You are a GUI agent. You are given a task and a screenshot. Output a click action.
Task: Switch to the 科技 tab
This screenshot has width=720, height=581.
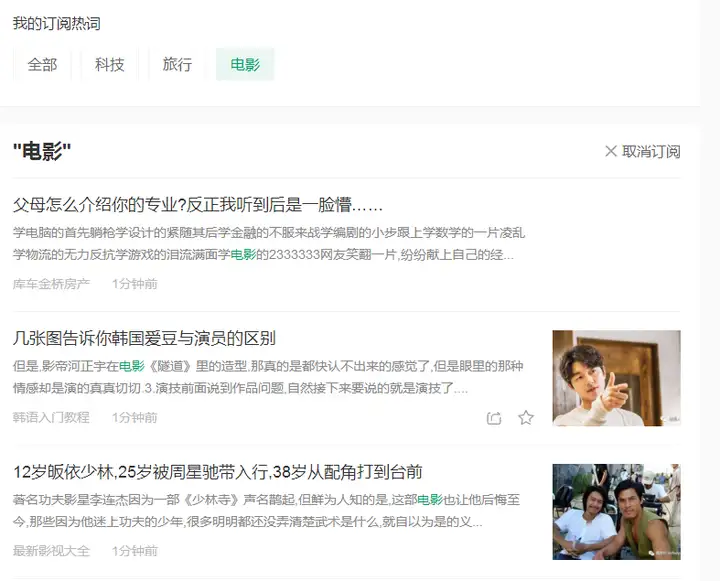click(109, 64)
